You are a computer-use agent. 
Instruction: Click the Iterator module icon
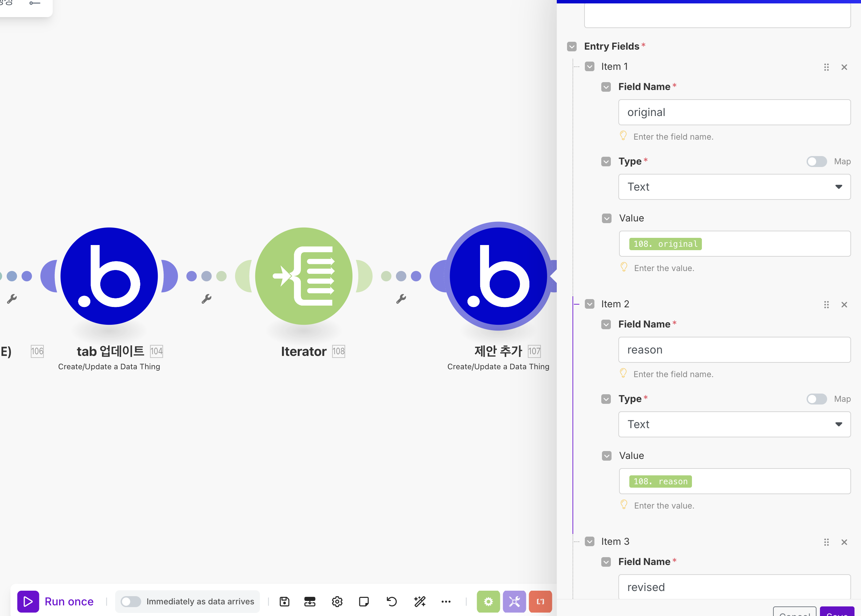tap(304, 276)
